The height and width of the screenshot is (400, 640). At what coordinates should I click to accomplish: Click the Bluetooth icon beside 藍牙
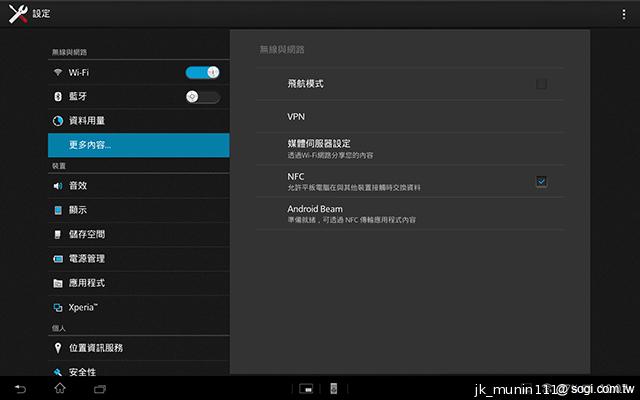pos(58,96)
